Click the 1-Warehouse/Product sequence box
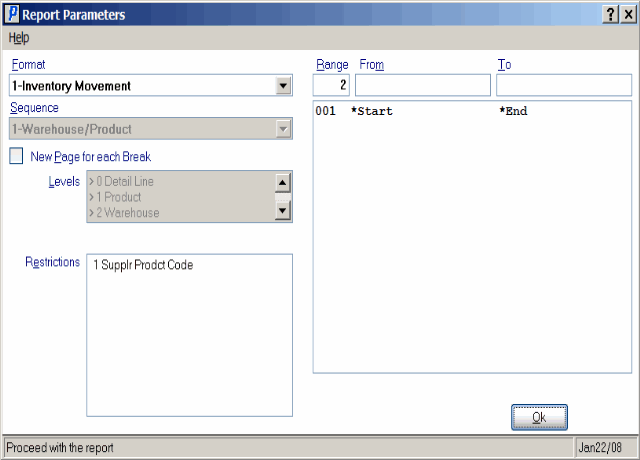This screenshot has width=640, height=460. tap(151, 129)
